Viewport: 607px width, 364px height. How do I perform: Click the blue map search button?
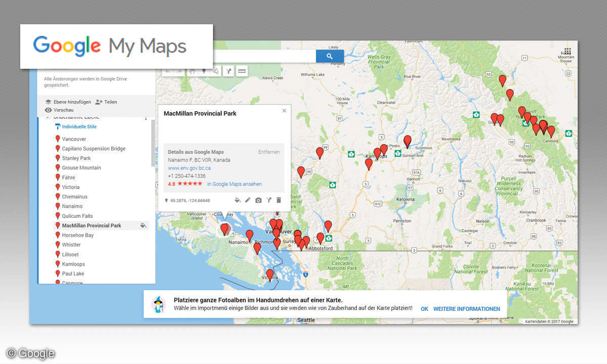(x=330, y=56)
